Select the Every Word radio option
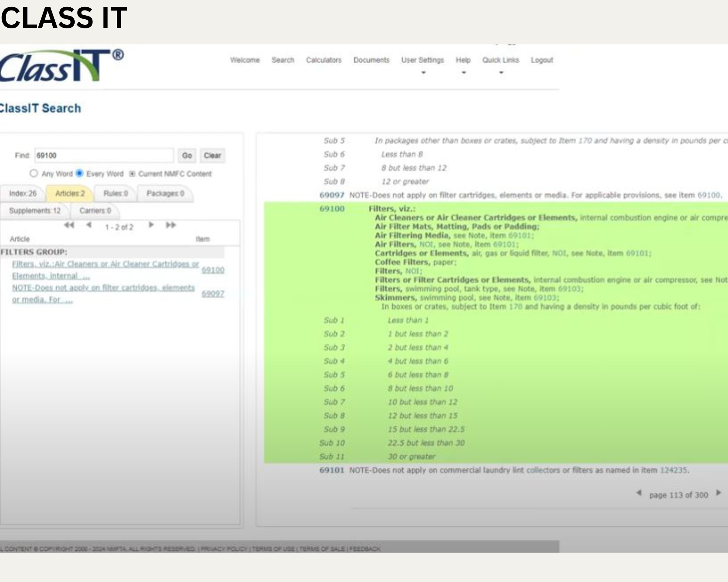The image size is (728, 582). (79, 173)
